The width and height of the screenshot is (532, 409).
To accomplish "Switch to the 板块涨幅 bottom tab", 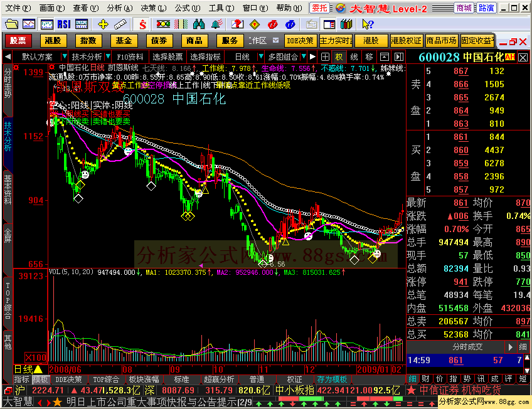I will [x=144, y=379].
